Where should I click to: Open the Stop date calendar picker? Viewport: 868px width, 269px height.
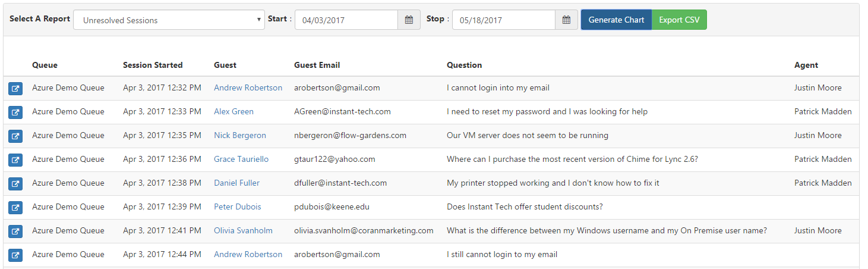[566, 20]
